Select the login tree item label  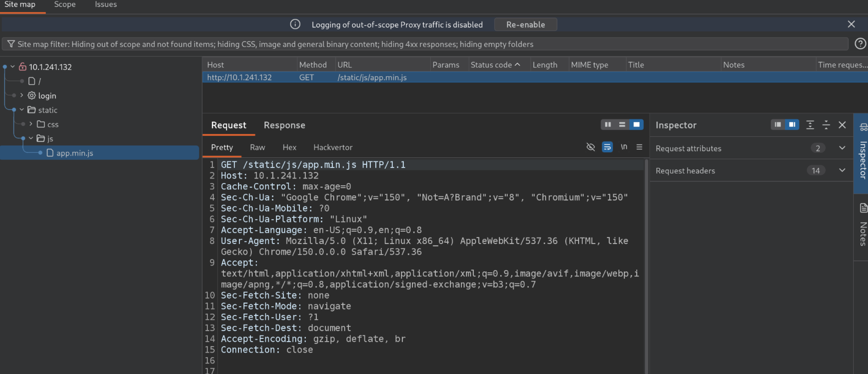pos(47,95)
